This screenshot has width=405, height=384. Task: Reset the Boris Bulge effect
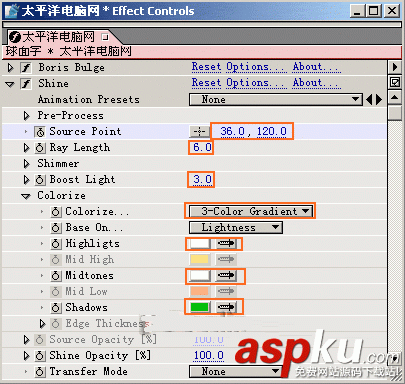206,67
